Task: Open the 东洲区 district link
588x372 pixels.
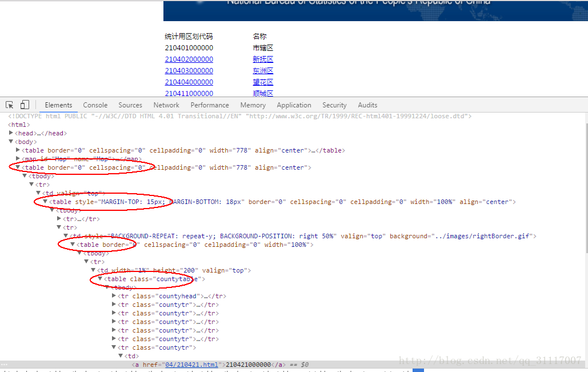Action: tap(263, 70)
